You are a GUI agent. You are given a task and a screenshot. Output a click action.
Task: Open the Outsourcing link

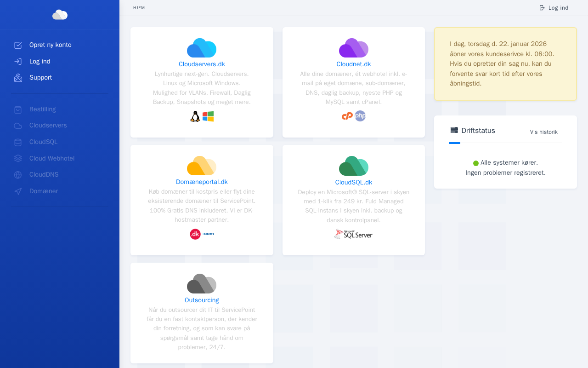pyautogui.click(x=202, y=300)
